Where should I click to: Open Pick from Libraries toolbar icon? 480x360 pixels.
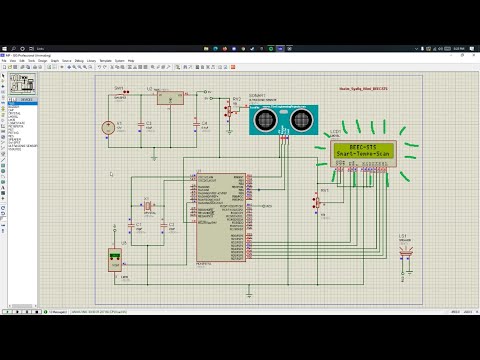point(153,67)
